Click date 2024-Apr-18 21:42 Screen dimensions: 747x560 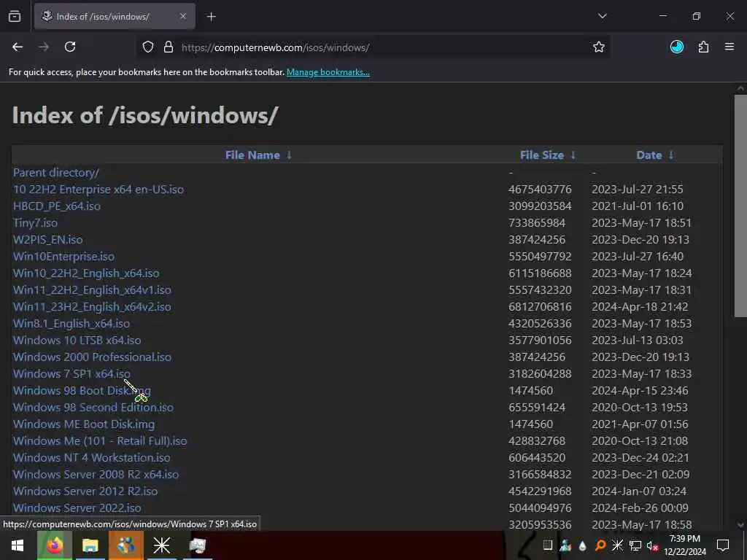[640, 307]
